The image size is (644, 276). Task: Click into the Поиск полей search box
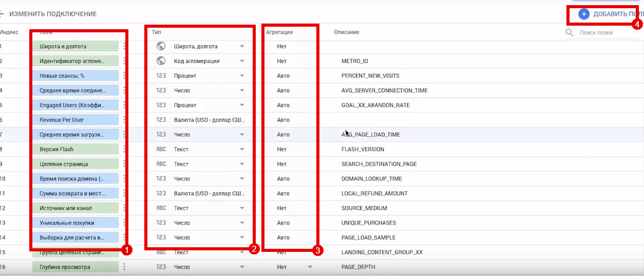[601, 33]
